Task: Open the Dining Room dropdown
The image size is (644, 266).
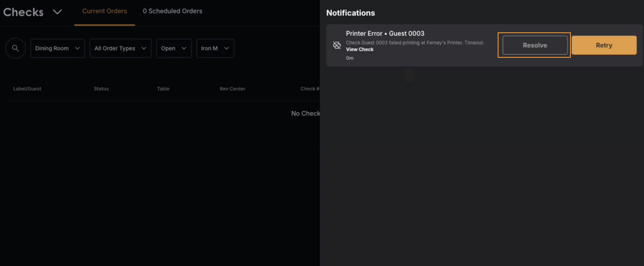Action: click(57, 48)
